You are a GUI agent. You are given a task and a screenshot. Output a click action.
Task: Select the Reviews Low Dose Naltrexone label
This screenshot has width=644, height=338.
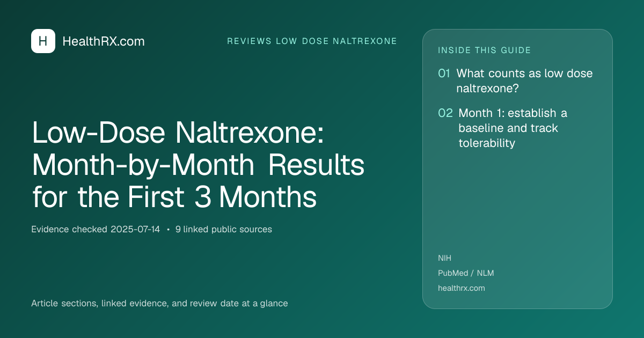pos(312,41)
